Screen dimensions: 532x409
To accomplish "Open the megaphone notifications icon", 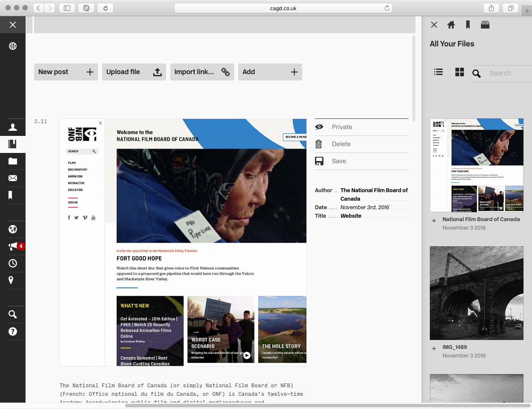I will tap(13, 246).
